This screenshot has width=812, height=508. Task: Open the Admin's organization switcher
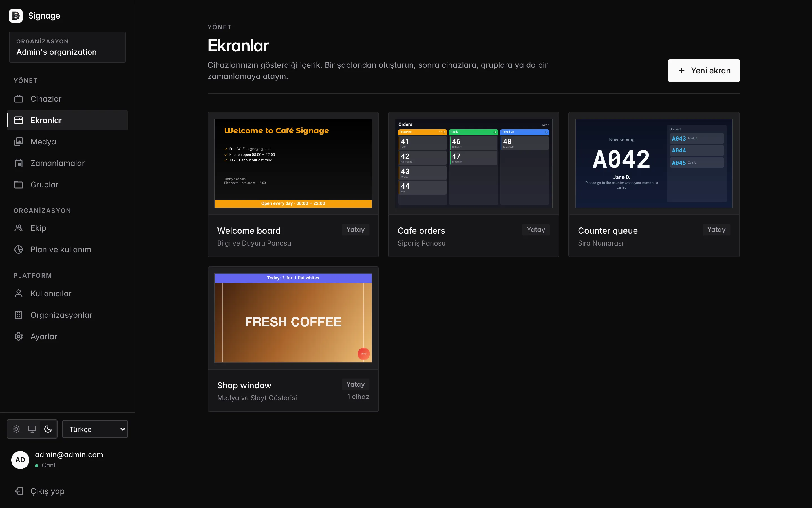(67, 47)
